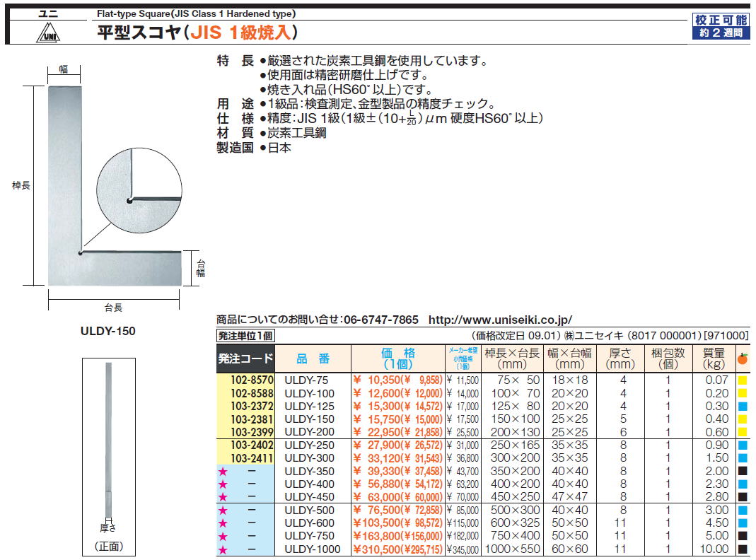
Task: Click order code 103-2381
Action: coord(252,419)
